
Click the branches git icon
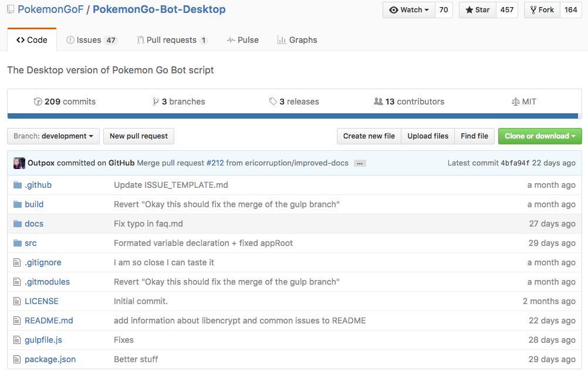click(156, 102)
